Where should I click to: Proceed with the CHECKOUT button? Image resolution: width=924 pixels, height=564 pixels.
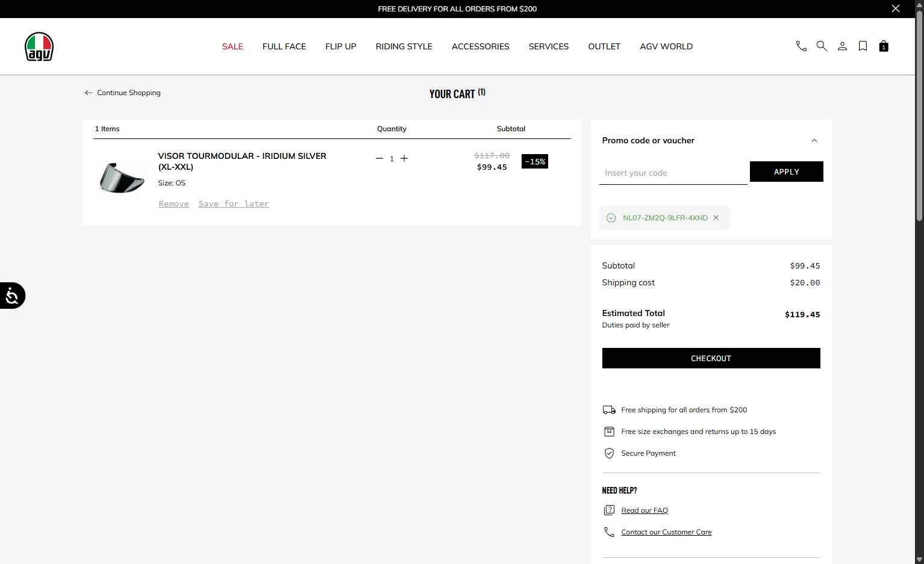click(711, 358)
